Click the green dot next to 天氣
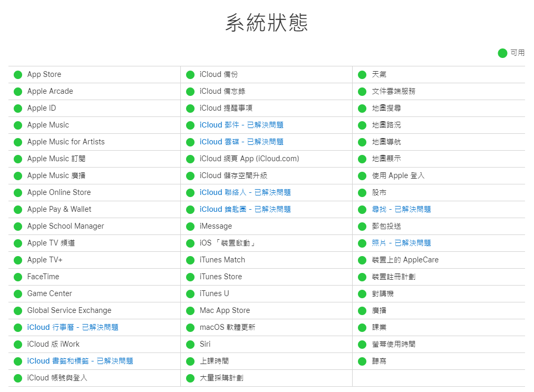 click(x=362, y=74)
